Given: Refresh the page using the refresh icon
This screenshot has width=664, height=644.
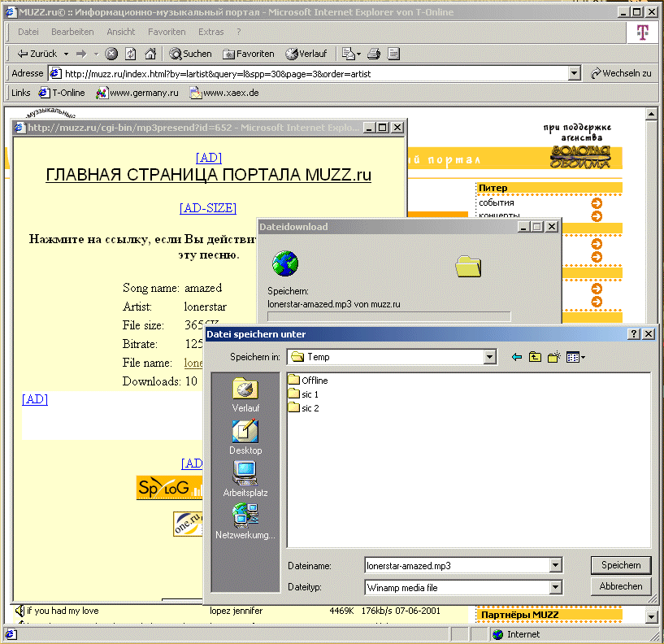Looking at the screenshot, I should [x=130, y=54].
